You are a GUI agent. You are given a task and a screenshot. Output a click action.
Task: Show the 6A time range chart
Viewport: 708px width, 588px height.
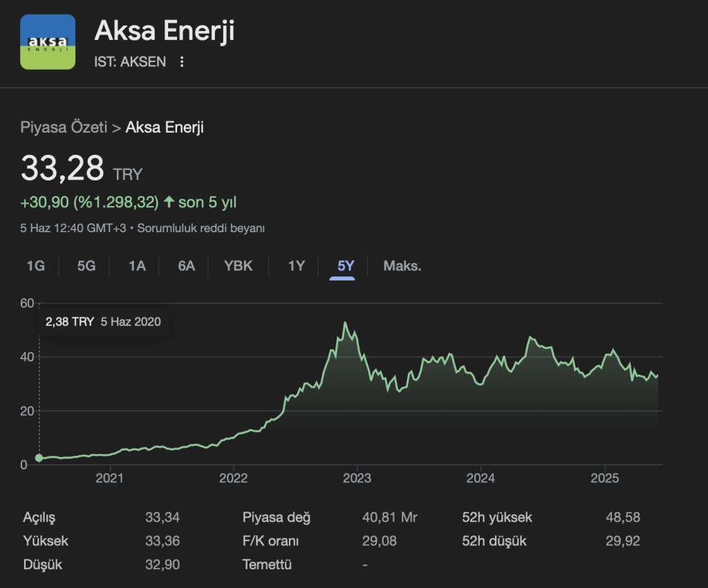187,266
